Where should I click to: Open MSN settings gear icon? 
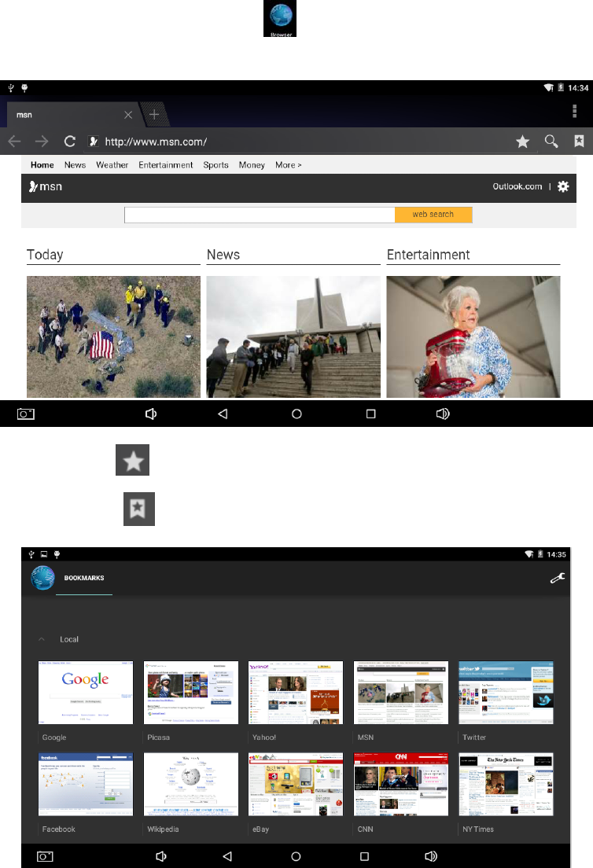click(563, 186)
